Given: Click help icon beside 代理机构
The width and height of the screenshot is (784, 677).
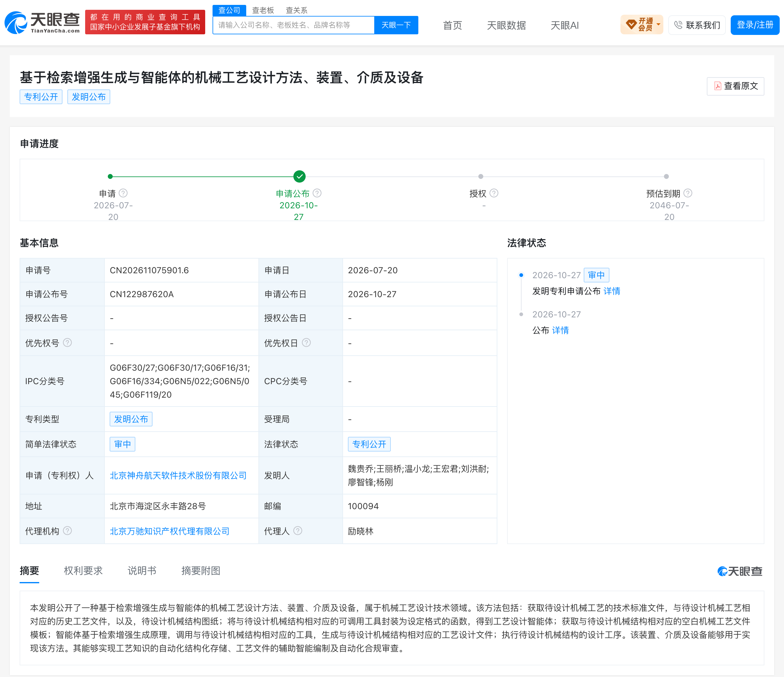Looking at the screenshot, I should click(67, 531).
